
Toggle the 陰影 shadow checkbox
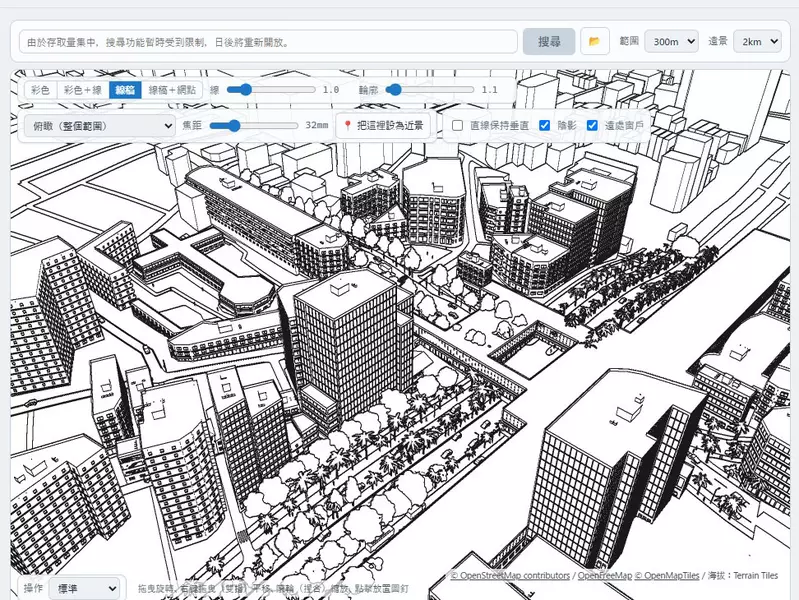point(545,125)
